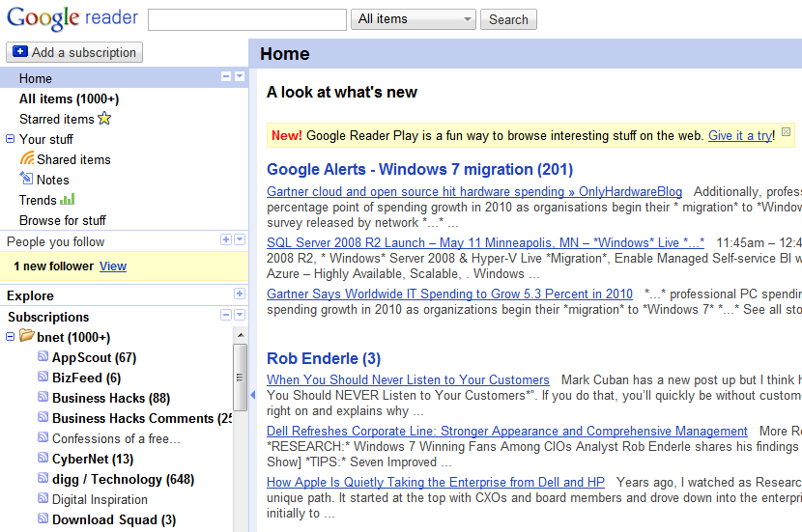This screenshot has width=802, height=532.
Task: Select the CyberNet (13) subscription
Action: [93, 459]
